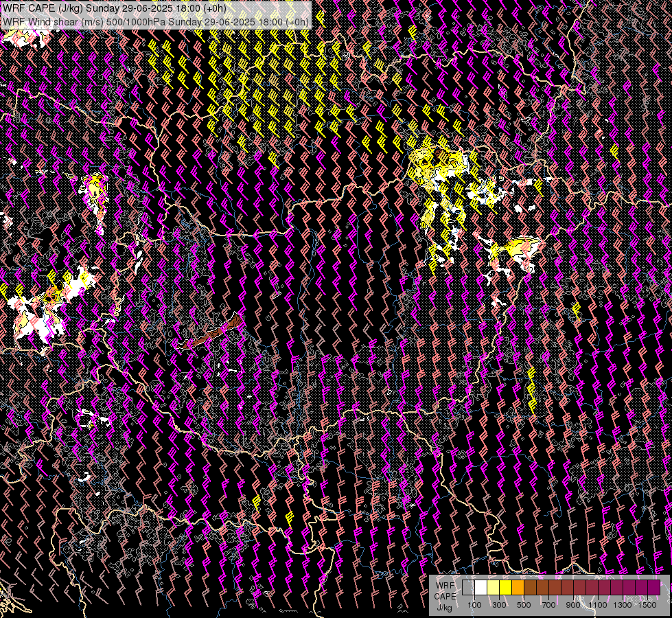Click the '100' legend scale label
Screen dimensions: 672x618
(x=474, y=605)
